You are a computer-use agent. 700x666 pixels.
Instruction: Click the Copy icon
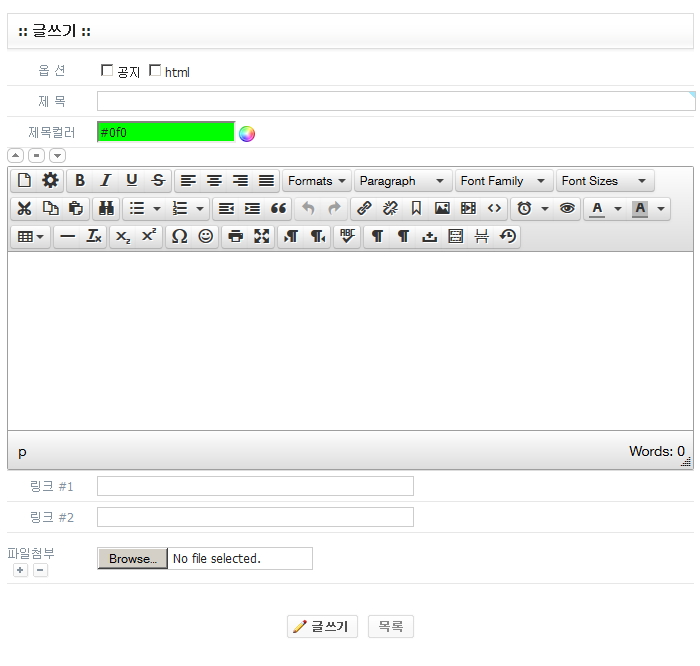point(50,208)
